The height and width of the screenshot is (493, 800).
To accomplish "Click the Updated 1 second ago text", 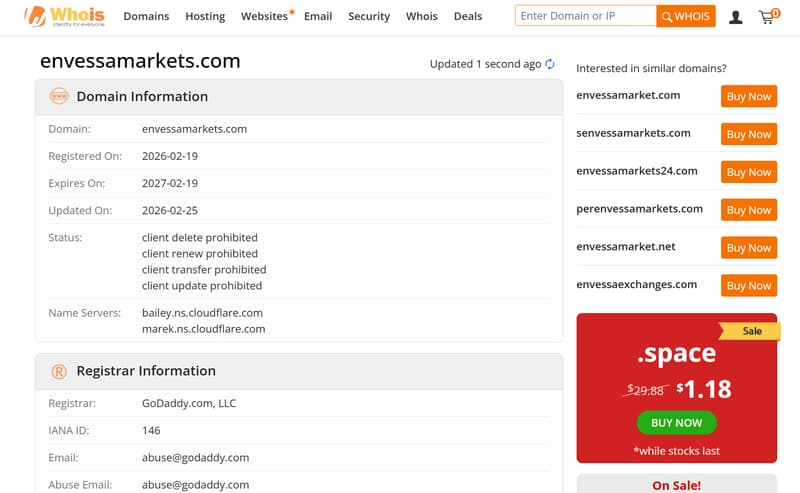I will 485,64.
